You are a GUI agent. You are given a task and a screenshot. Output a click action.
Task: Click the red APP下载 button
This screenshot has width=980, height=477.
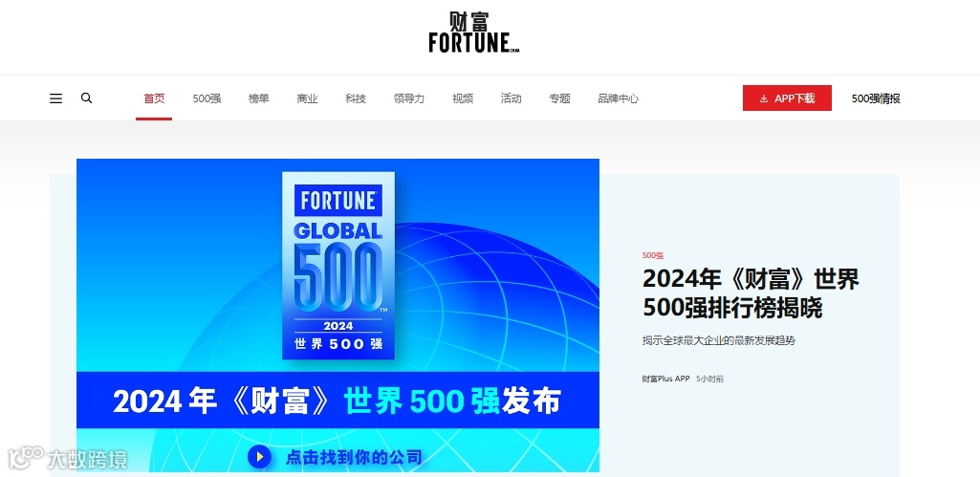787,98
